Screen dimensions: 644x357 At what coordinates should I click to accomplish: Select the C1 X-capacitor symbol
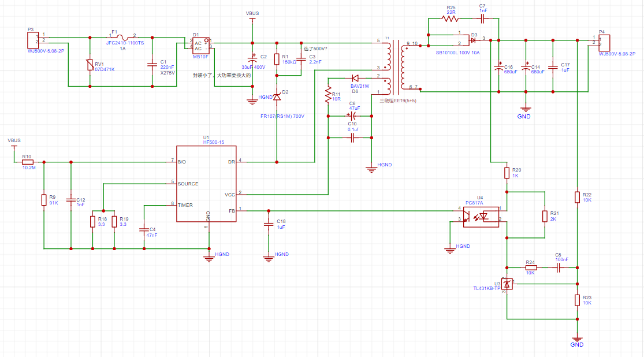click(x=152, y=65)
